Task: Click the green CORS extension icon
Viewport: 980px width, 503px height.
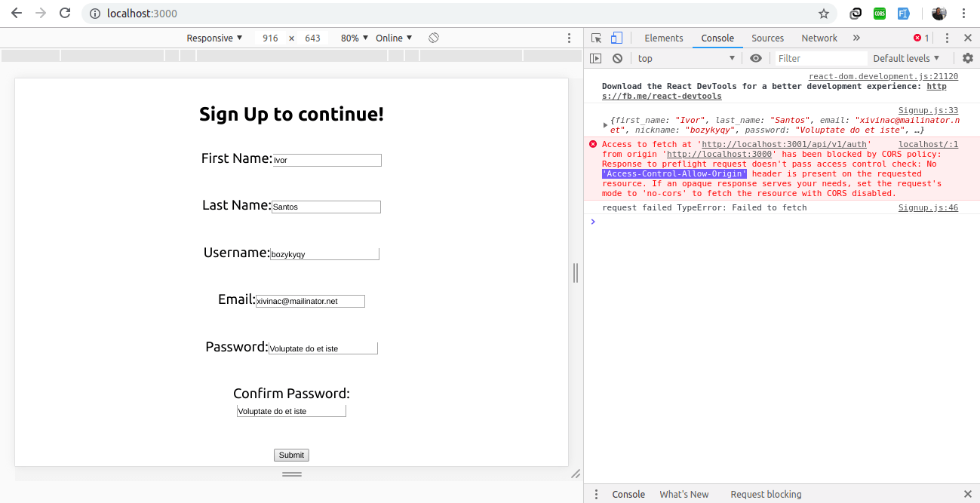Action: pyautogui.click(x=879, y=14)
